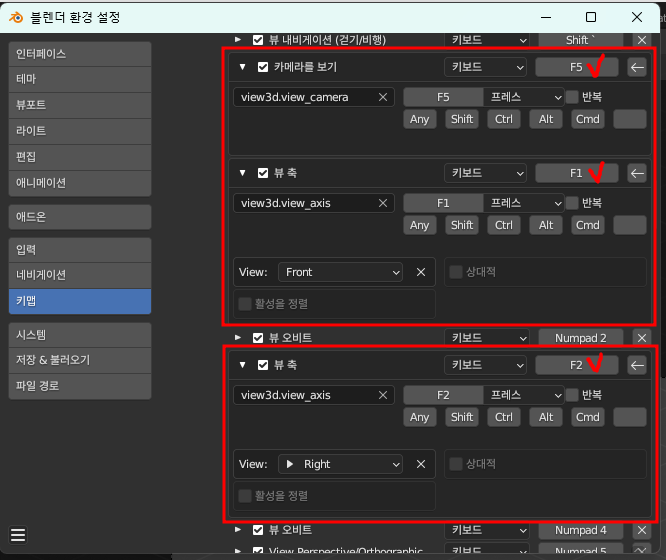The image size is (666, 560).
Task: Collapse the F1 뷰 축 keymap entry
Action: [243, 173]
